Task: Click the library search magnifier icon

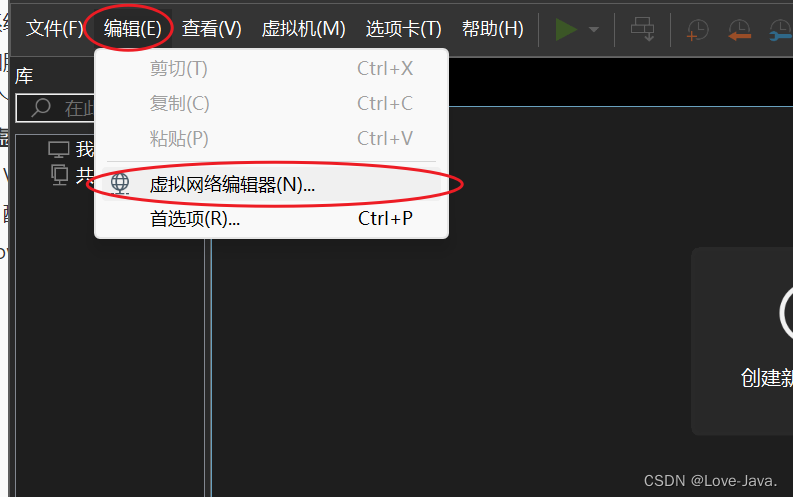Action: tap(41, 108)
